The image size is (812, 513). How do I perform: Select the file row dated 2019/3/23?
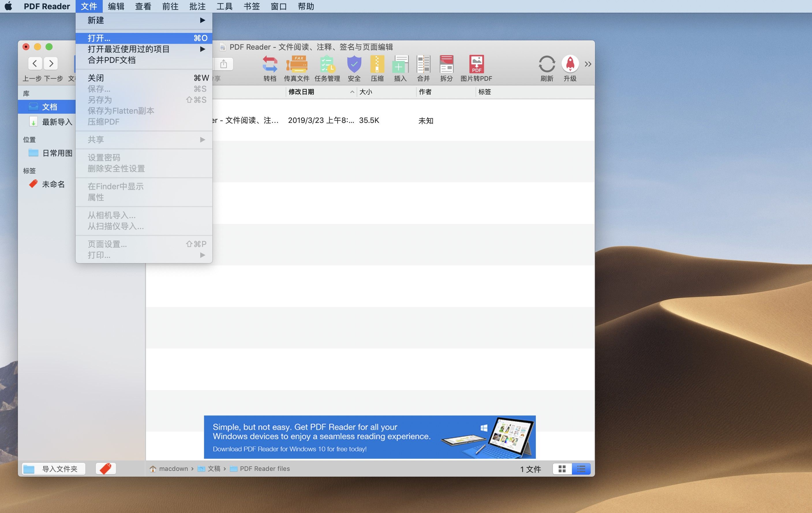click(x=370, y=120)
